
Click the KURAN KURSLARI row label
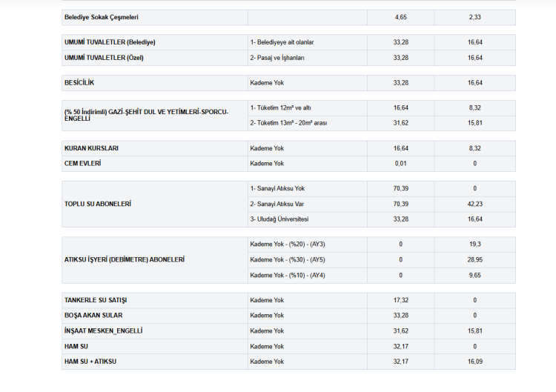point(91,148)
